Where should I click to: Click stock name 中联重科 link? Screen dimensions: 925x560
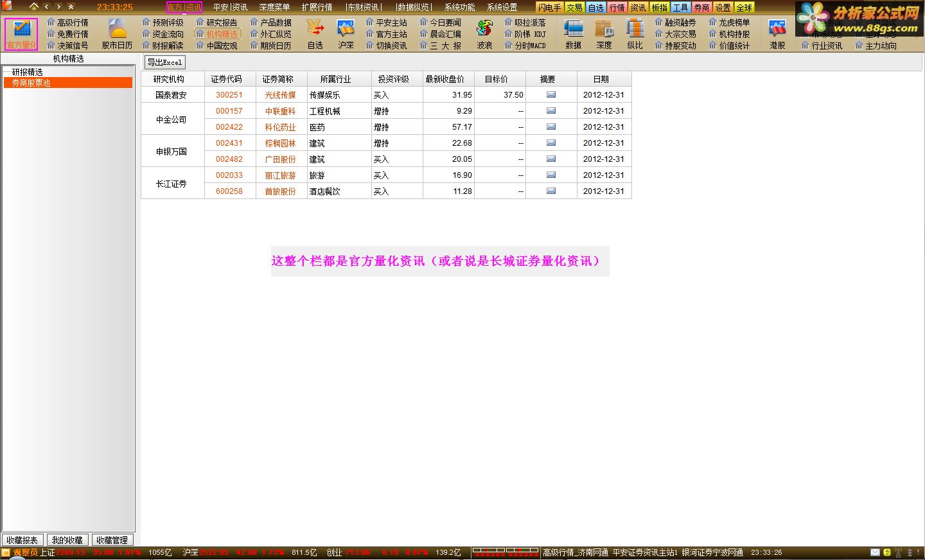(281, 111)
